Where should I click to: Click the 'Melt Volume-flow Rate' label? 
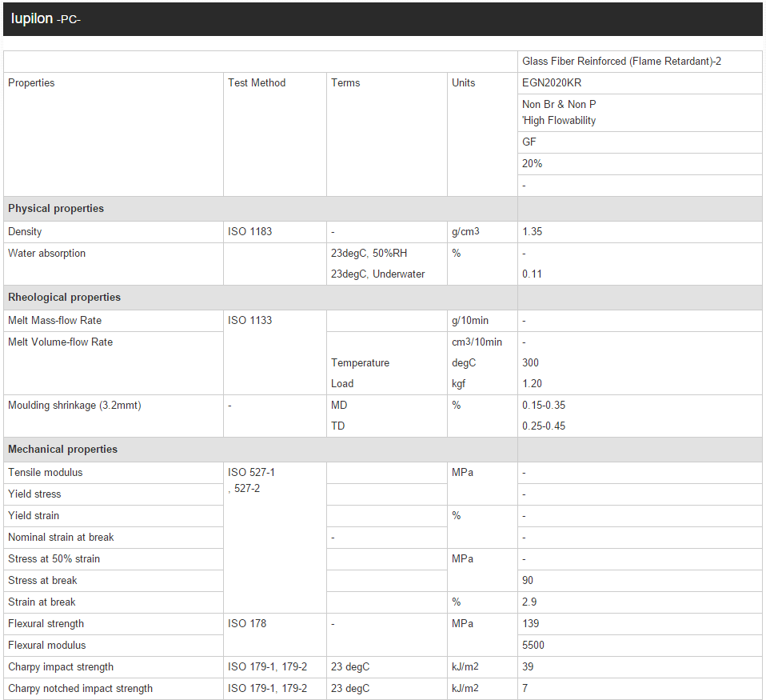pyautogui.click(x=61, y=342)
